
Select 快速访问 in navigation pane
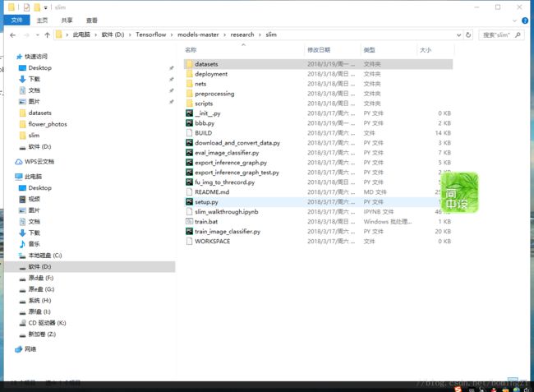click(36, 57)
